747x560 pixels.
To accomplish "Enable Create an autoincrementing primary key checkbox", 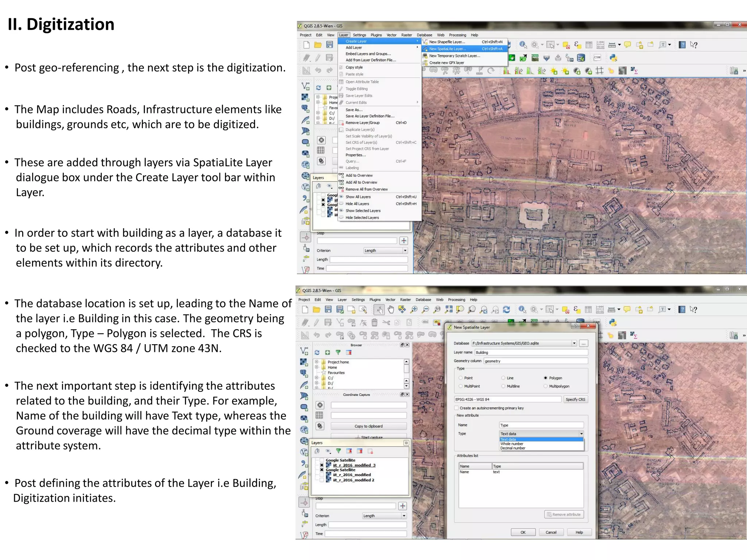I will [x=456, y=408].
